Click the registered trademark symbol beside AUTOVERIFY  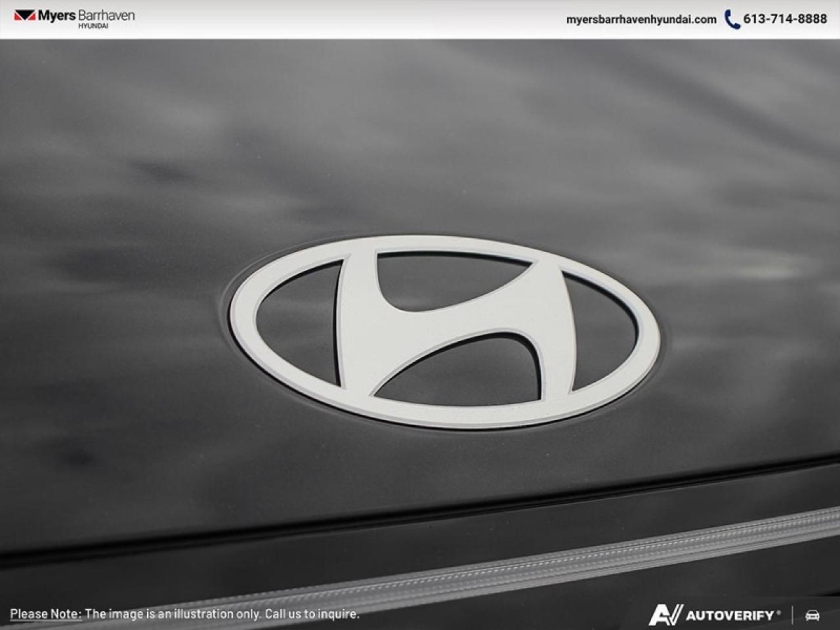tap(778, 614)
